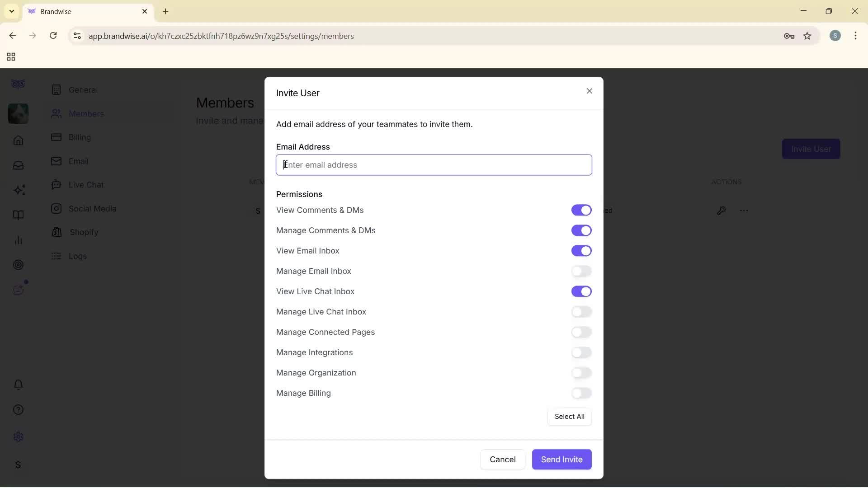
Task: Open the analytics bar-chart icon in sidebar
Action: tap(18, 239)
